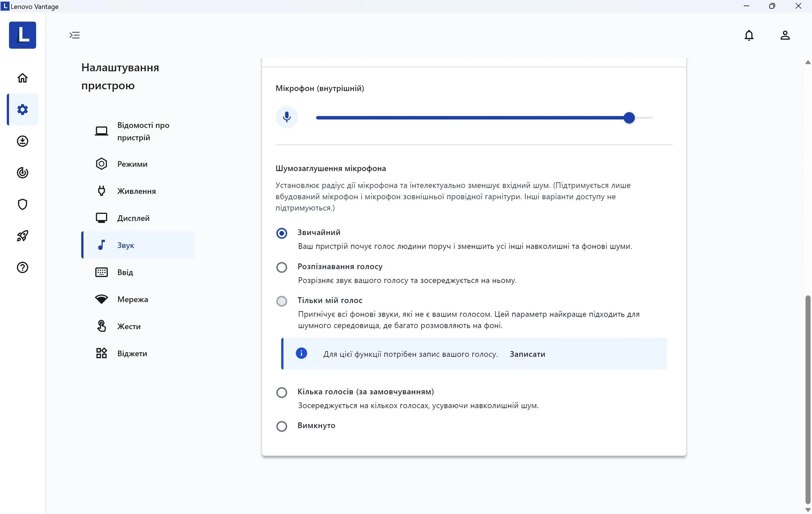Click the Шумозаглушення мікрофона heading
Image resolution: width=812 pixels, height=514 pixels.
[x=331, y=168]
